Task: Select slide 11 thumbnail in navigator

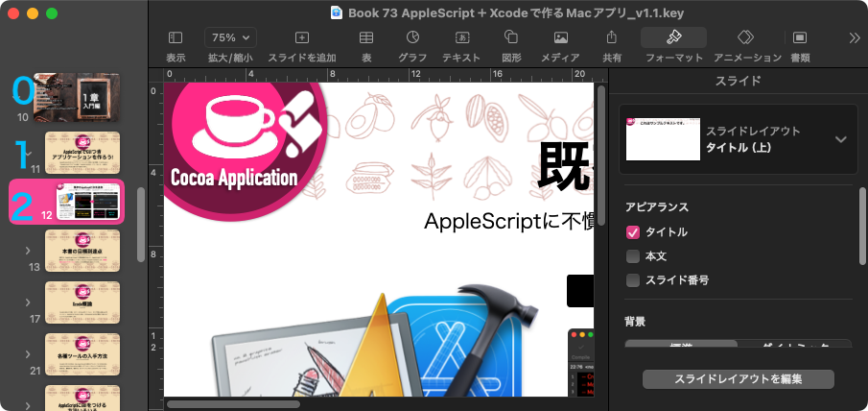Action: coord(82,154)
